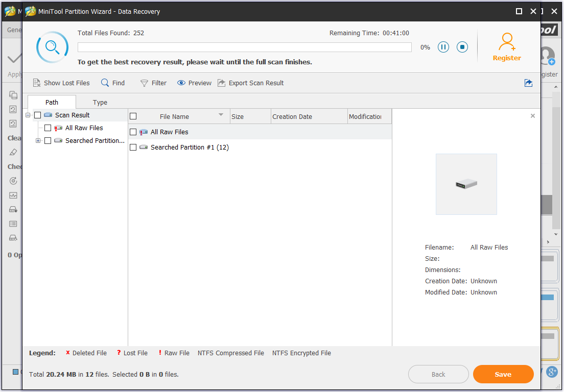Click Searched Partition #1 list drive icon
Viewport: 564px width, 392px height.
144,147
